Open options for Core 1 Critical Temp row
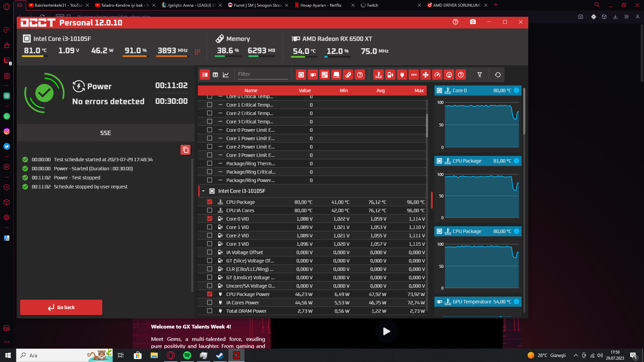The width and height of the screenshot is (644, 362). pyautogui.click(x=220, y=105)
